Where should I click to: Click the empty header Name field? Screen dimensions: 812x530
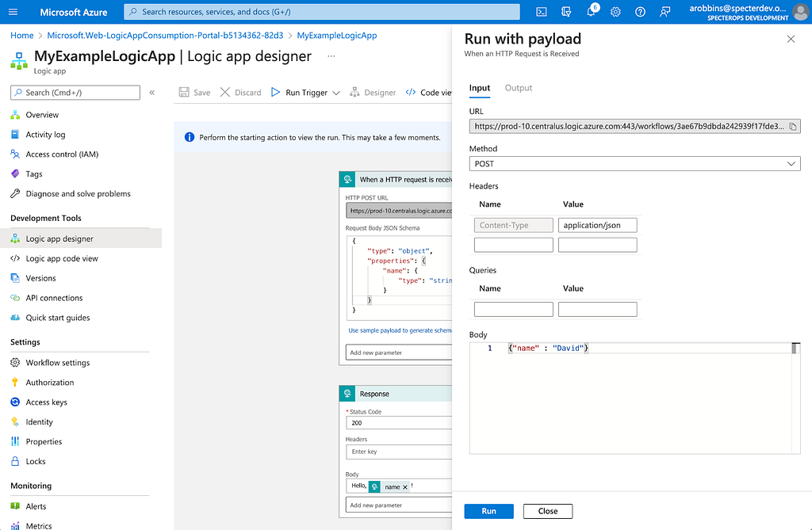[x=514, y=245]
